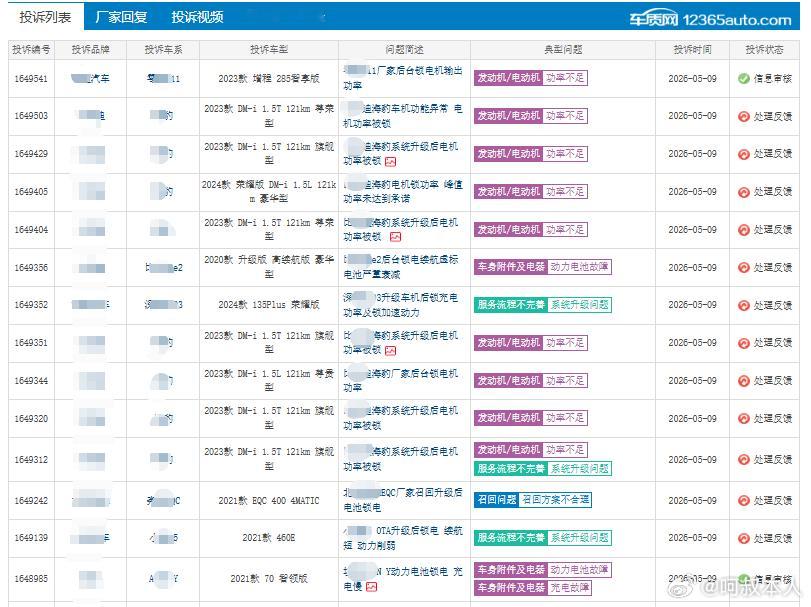The width and height of the screenshot is (811, 607).
Task: Select model 2023款 增程 285智享版
Action: (x=269, y=79)
